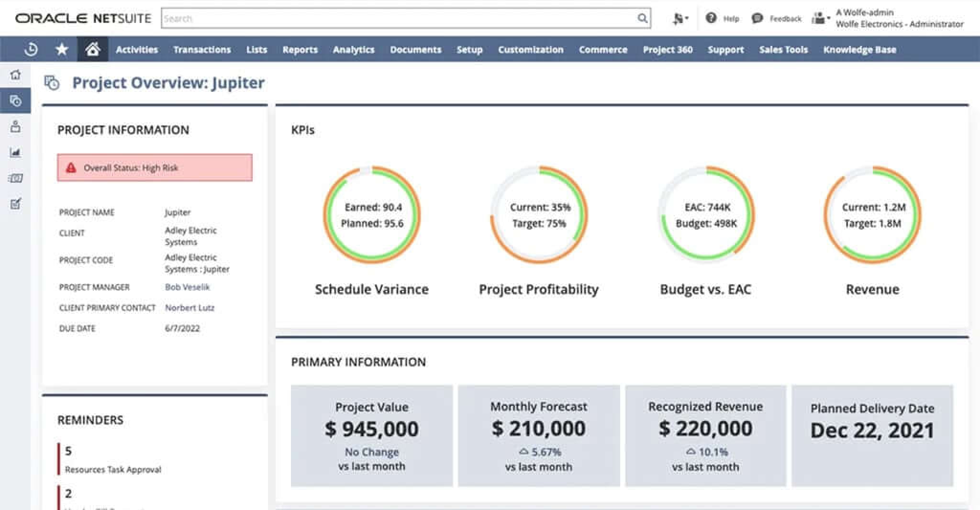Open the Planned Delivery Date tile

point(872,436)
